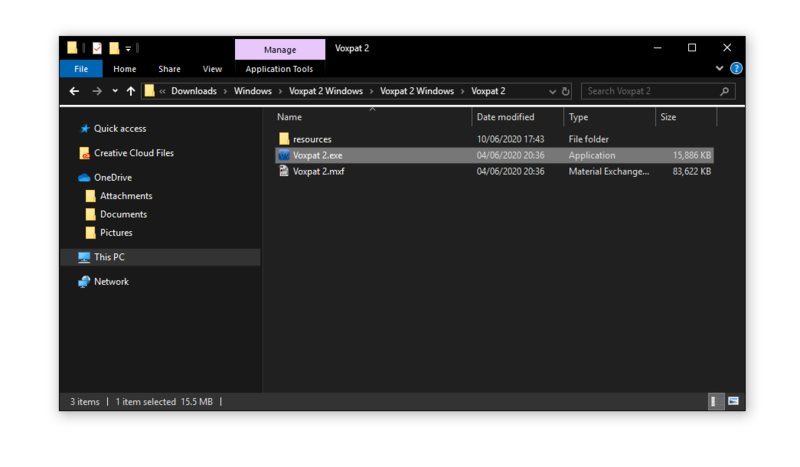Open the blue Help icon
The height and width of the screenshot is (467, 800).
[736, 69]
